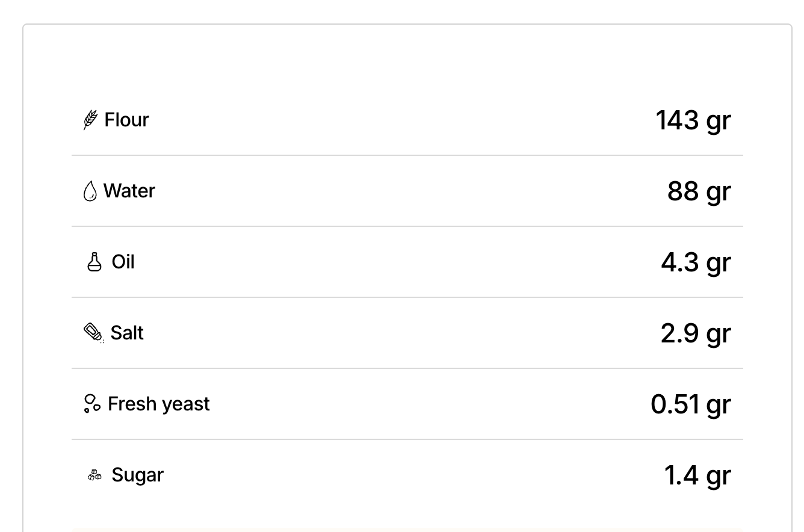Click the 4.3 gr oil amount
The width and height of the screenshot is (804, 532).
[696, 262]
